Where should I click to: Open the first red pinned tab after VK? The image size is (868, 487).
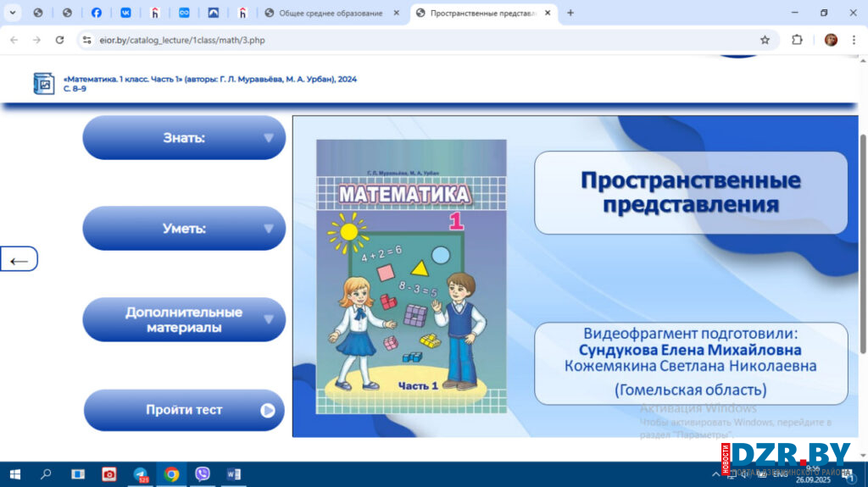(x=155, y=13)
